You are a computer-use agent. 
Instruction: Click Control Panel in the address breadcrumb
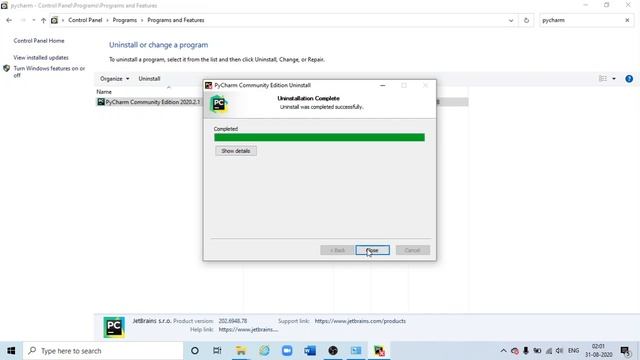(85, 20)
